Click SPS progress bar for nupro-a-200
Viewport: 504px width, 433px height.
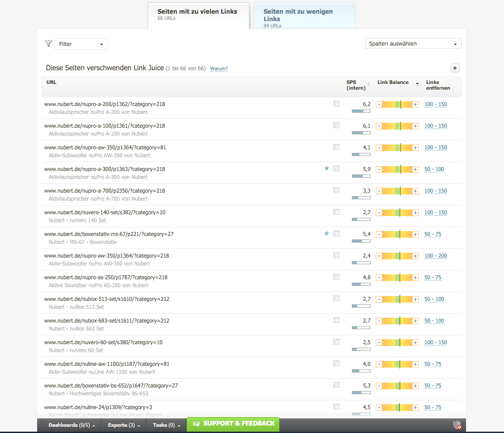pyautogui.click(x=361, y=111)
